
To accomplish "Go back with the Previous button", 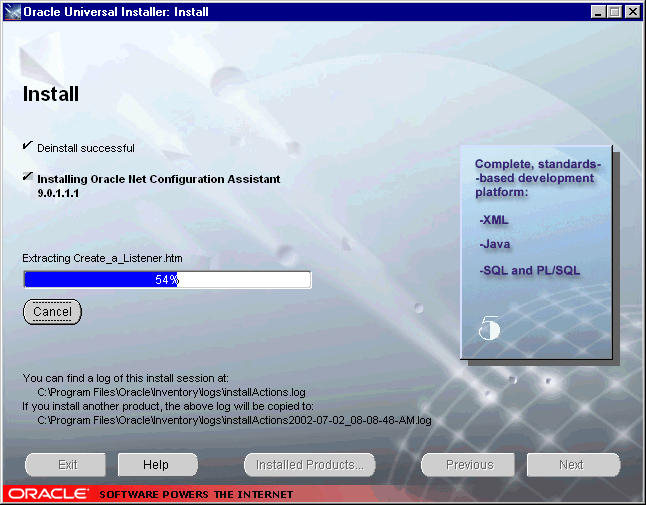I will 468,465.
